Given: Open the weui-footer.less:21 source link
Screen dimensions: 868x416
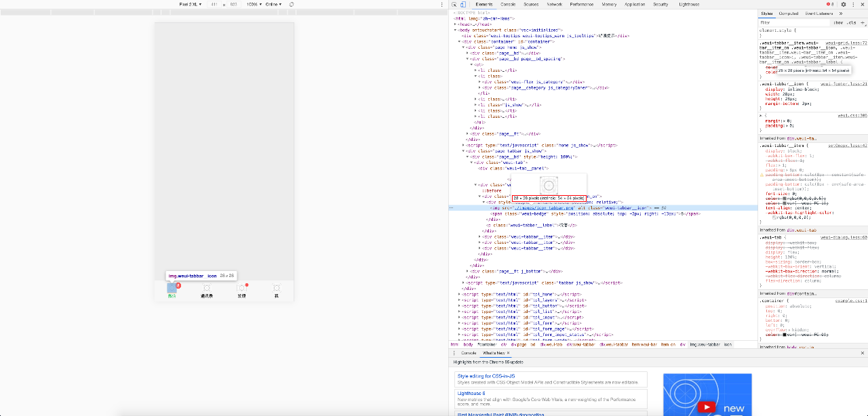Looking at the screenshot, I should point(844,84).
